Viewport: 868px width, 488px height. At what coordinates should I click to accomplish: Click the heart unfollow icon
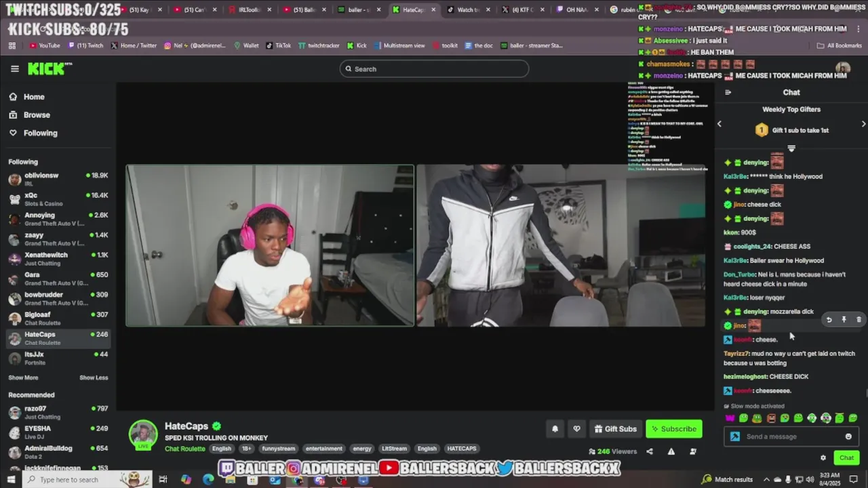coord(576,428)
